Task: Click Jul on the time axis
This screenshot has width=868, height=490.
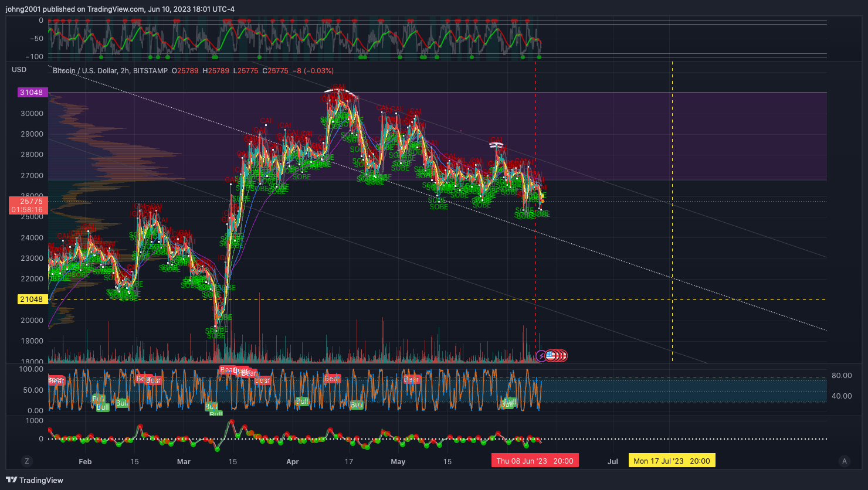Action: click(x=613, y=462)
